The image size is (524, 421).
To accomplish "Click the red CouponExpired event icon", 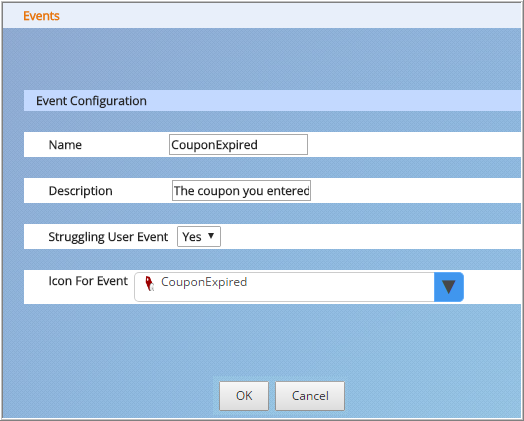I will point(149,283).
